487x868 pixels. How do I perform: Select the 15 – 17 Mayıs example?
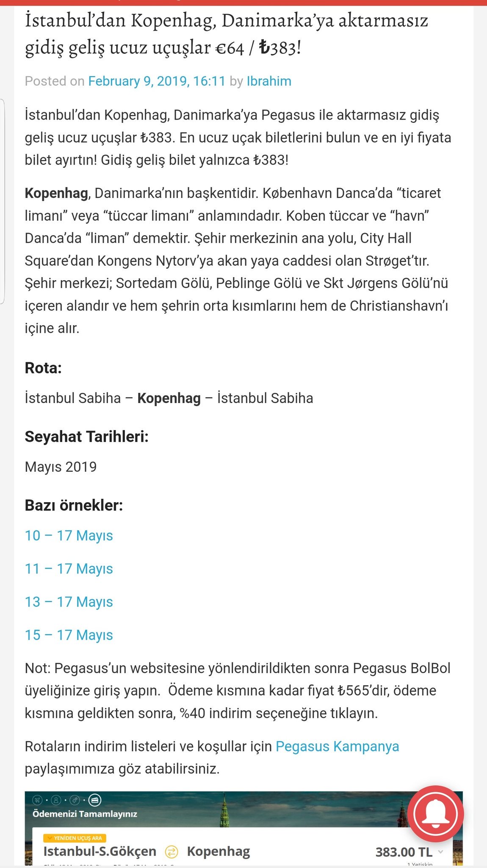click(69, 635)
